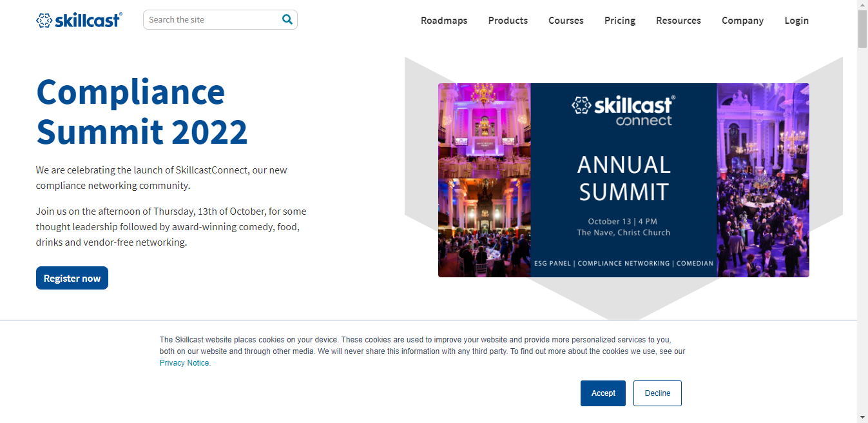The height and width of the screenshot is (423, 868).
Task: Open the Resources menu
Action: point(679,21)
